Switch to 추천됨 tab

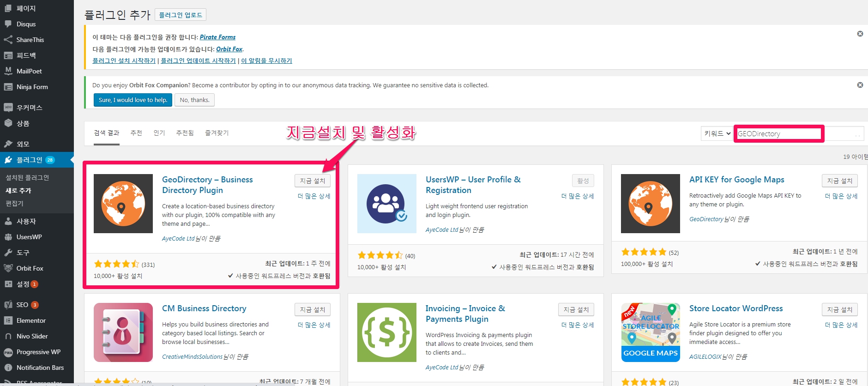click(x=185, y=133)
